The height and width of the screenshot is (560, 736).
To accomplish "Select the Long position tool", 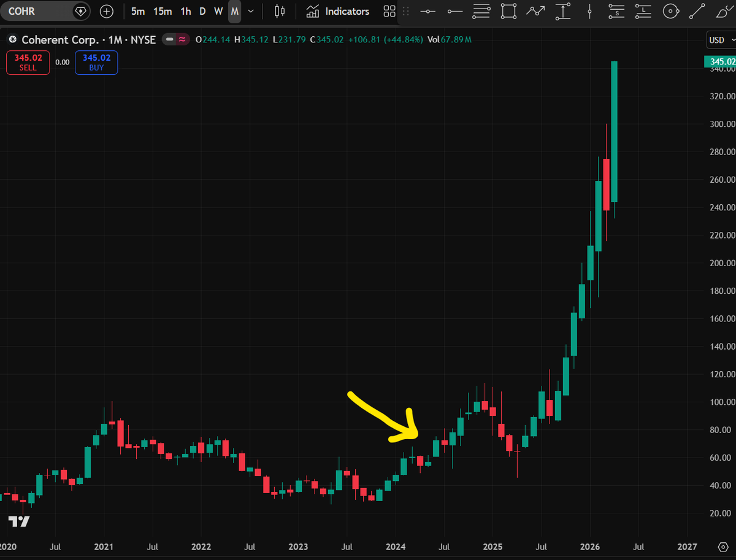I will (x=643, y=11).
